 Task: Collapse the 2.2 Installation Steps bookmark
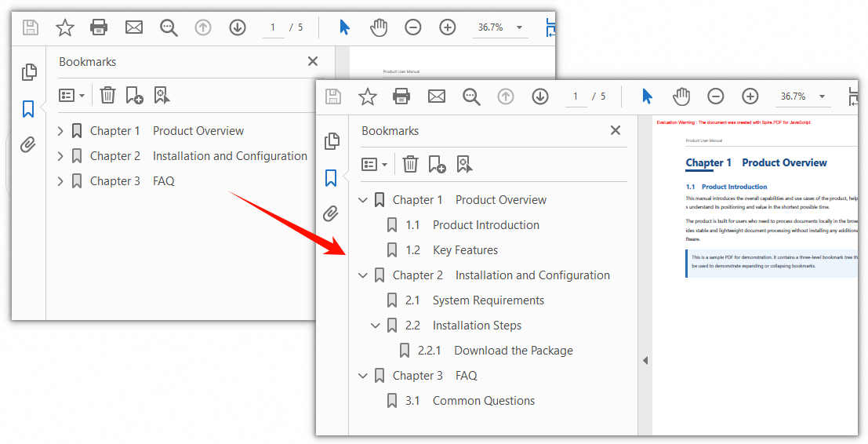[376, 326]
